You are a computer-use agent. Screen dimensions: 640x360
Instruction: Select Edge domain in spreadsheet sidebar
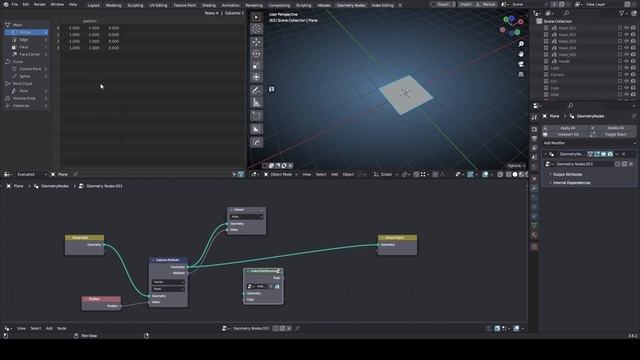pyautogui.click(x=26, y=40)
